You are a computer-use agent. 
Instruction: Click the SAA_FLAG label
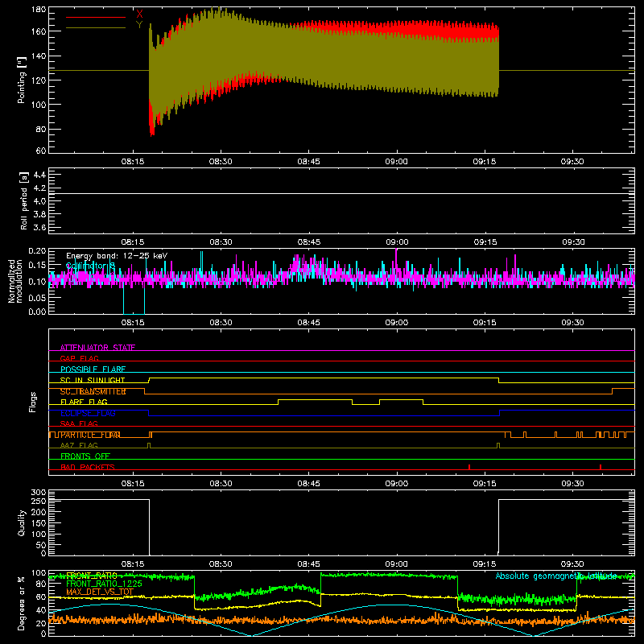[x=79, y=423]
